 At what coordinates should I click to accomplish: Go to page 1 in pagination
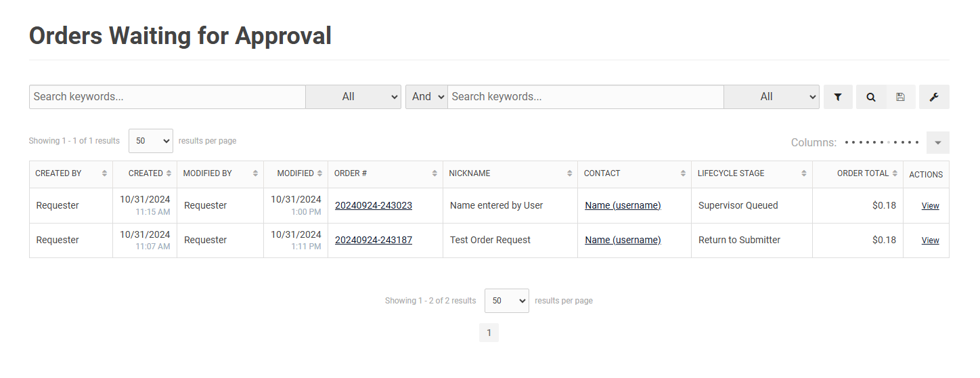pos(489,333)
